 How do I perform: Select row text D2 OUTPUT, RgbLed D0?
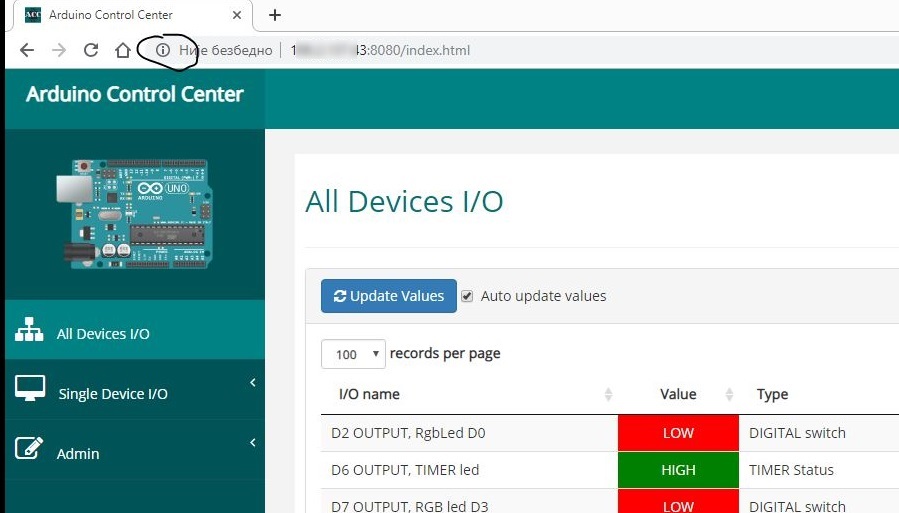[x=408, y=433]
